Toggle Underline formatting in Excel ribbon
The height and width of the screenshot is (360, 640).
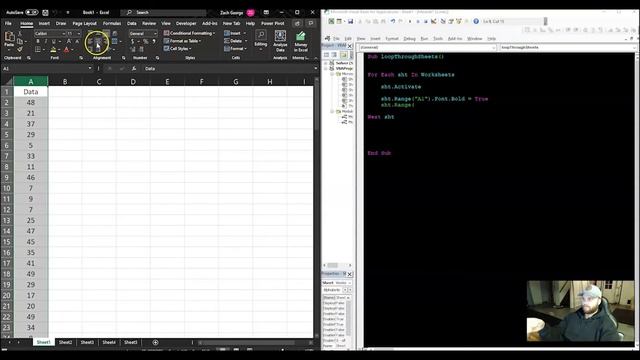(53, 41)
